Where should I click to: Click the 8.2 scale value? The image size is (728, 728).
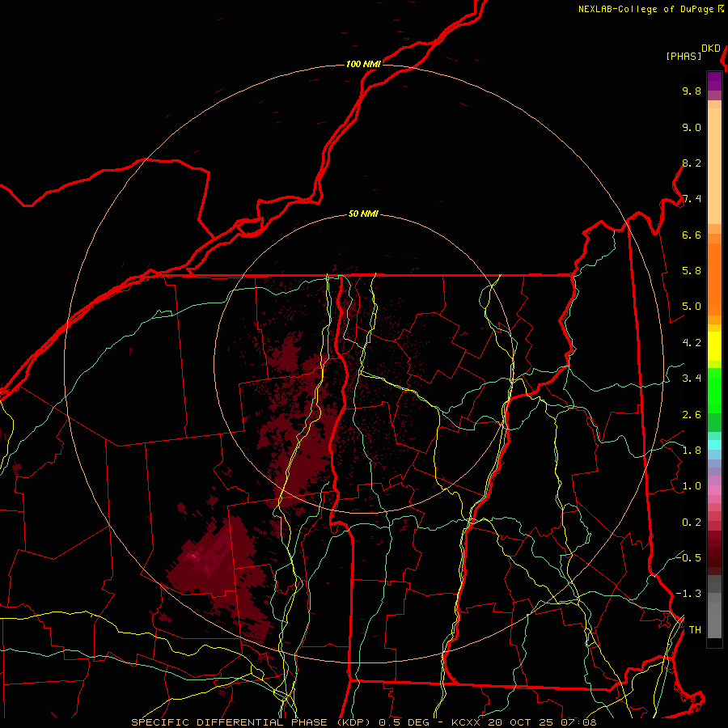[692, 163]
